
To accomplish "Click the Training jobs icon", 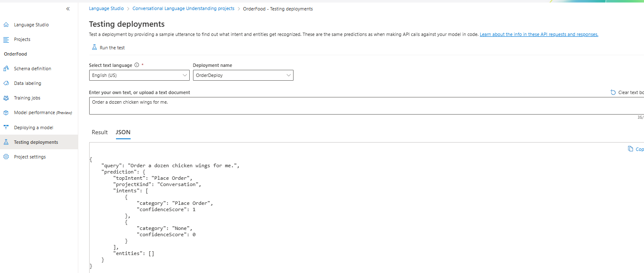I will 6,98.
